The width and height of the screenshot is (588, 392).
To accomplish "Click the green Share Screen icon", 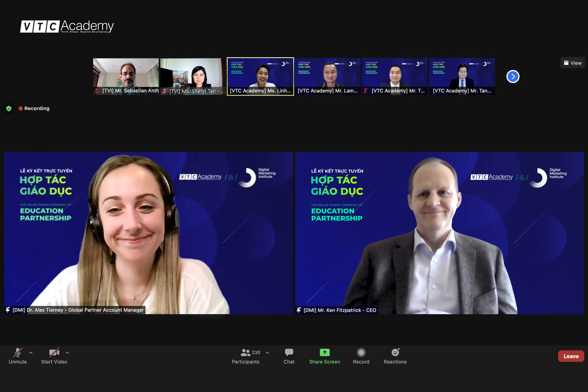I will [325, 353].
